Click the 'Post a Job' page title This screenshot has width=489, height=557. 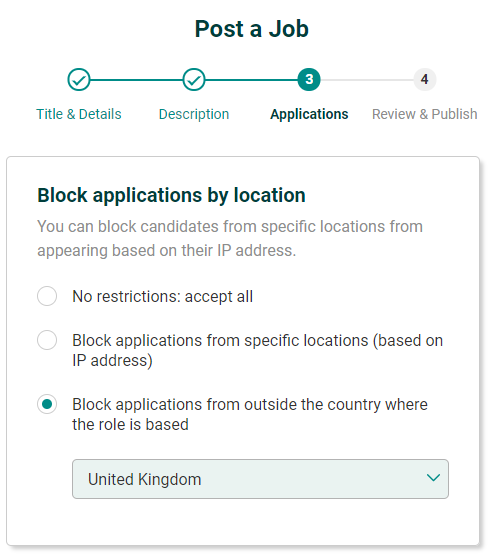coord(251,28)
